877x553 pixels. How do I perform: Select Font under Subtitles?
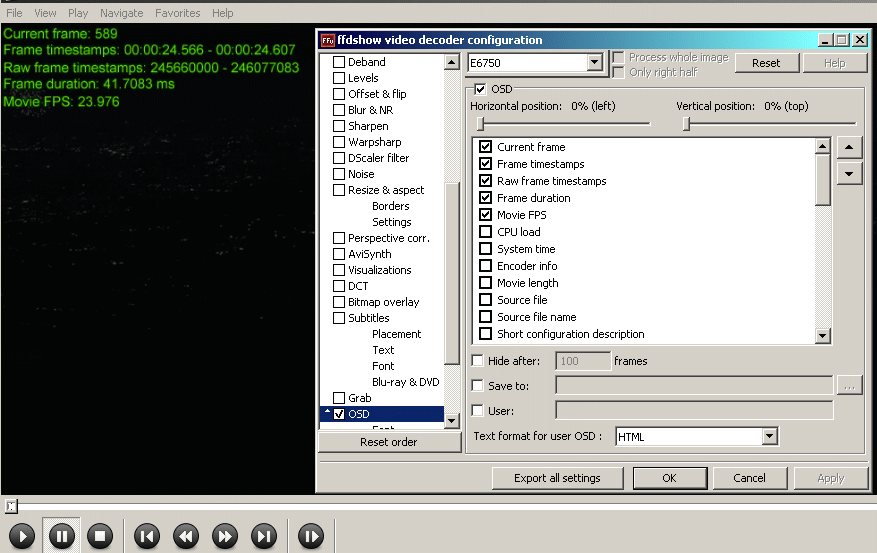(383, 366)
